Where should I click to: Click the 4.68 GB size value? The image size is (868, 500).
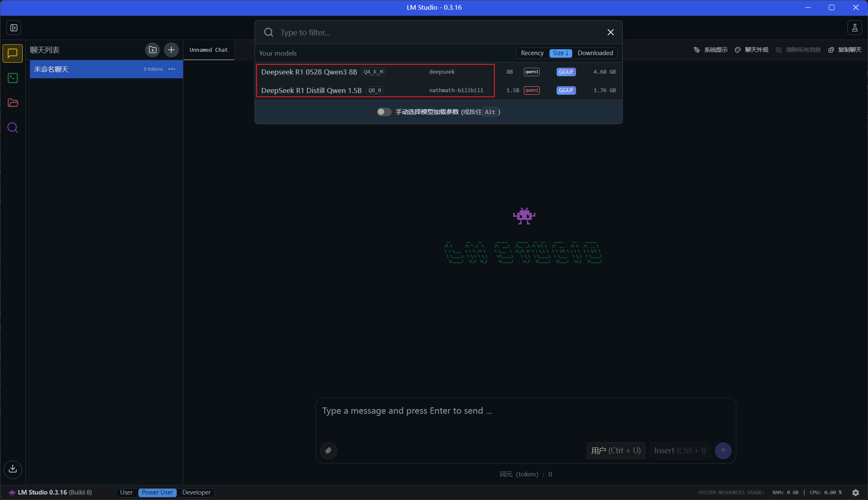pyautogui.click(x=605, y=72)
